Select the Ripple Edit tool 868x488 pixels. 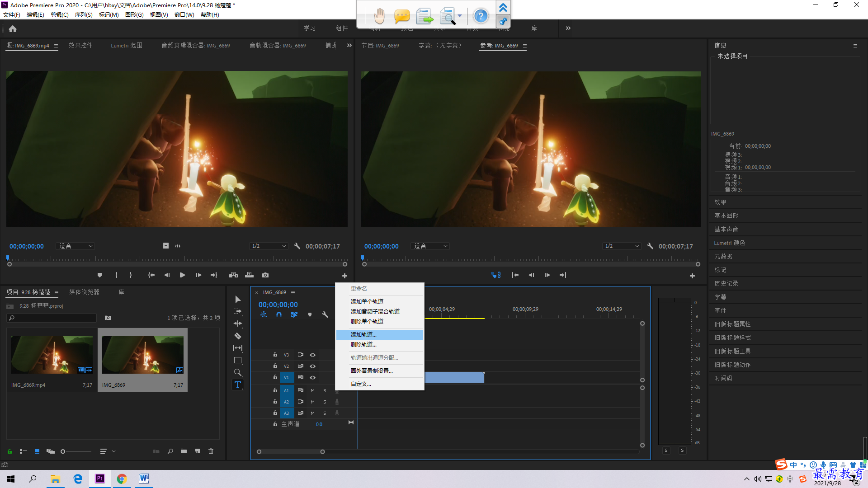pyautogui.click(x=238, y=324)
